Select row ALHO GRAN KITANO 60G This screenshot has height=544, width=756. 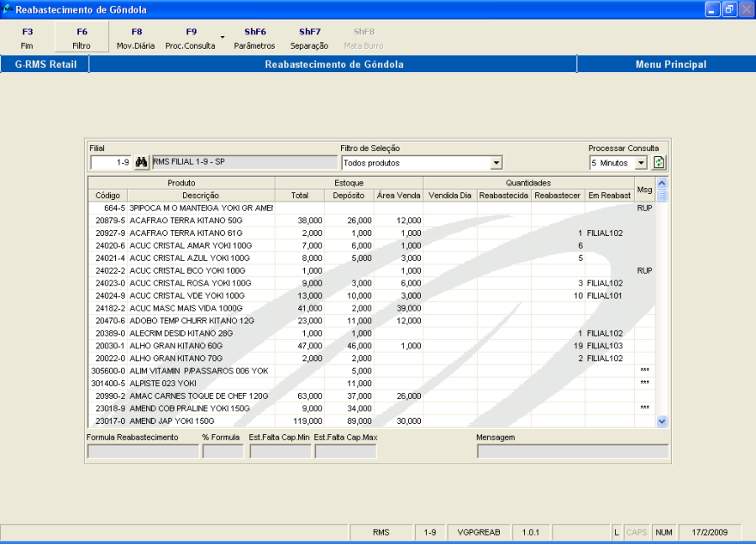point(371,346)
